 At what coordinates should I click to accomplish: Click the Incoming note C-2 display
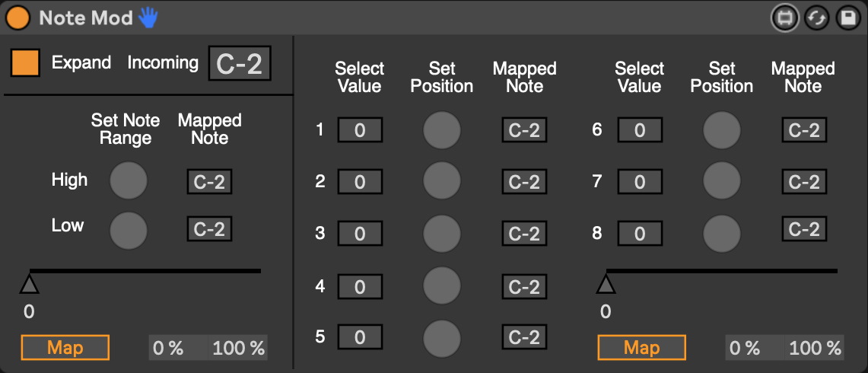pyautogui.click(x=240, y=64)
